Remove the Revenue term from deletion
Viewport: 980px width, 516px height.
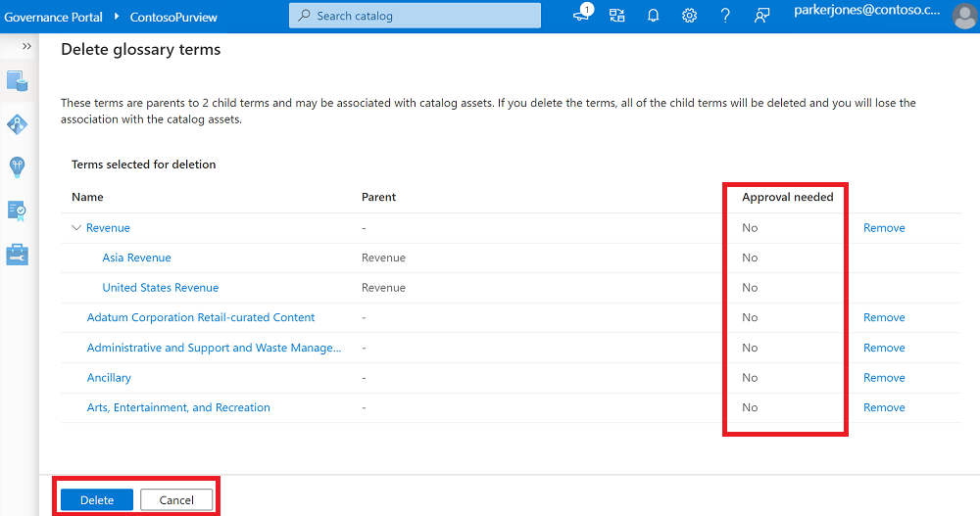tap(884, 228)
